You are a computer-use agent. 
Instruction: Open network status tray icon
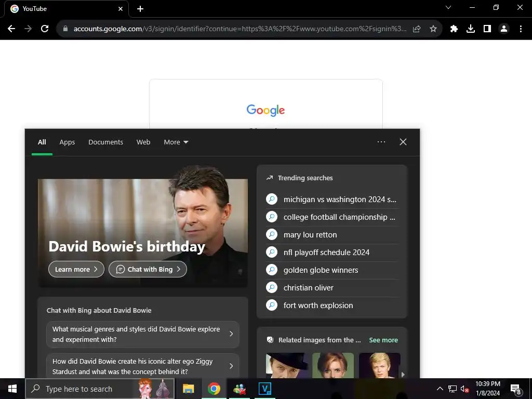pyautogui.click(x=453, y=389)
